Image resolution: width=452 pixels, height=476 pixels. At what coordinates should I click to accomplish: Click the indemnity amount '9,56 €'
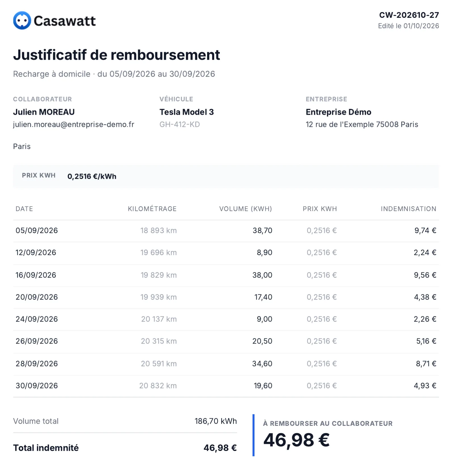point(425,275)
